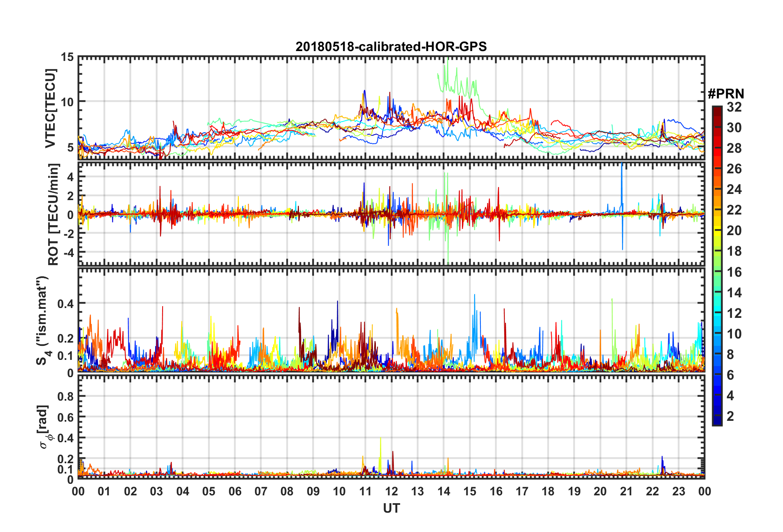
Task: Click the ROT axis tick label -2
Action: [x=68, y=233]
